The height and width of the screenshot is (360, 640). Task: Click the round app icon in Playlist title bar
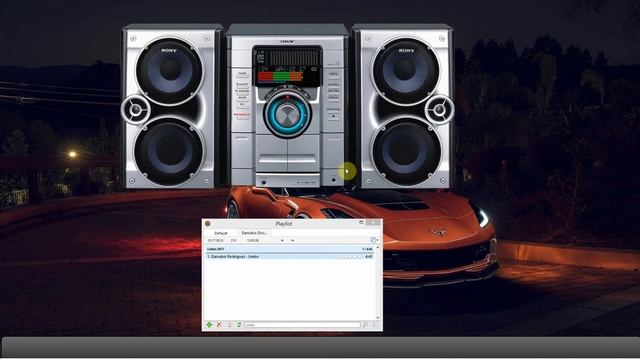[207, 224]
